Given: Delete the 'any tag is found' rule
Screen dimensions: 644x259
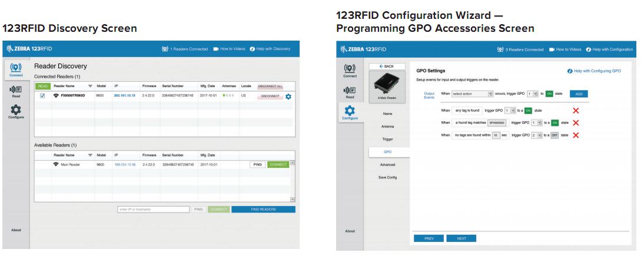Looking at the screenshot, I should pyautogui.click(x=576, y=110).
